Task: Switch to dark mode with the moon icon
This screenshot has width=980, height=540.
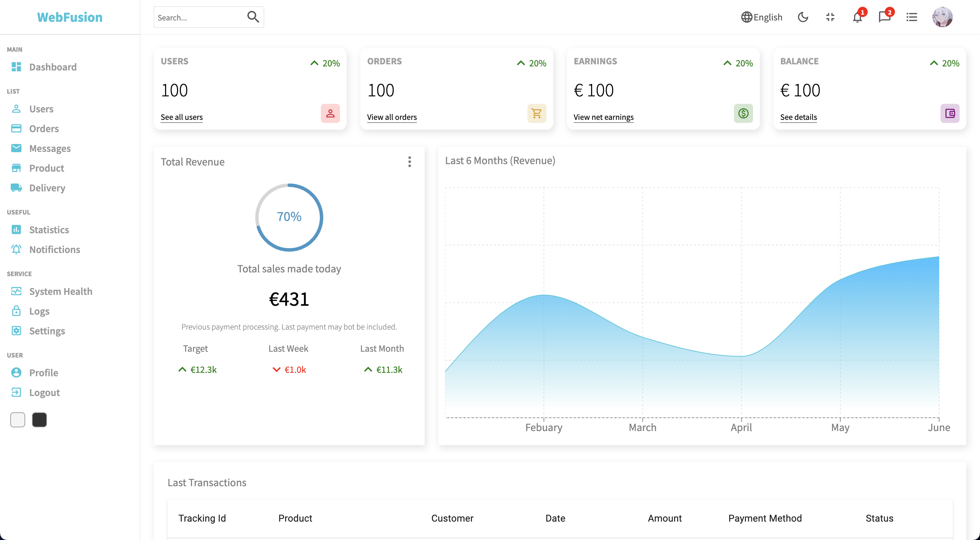Action: click(x=803, y=17)
